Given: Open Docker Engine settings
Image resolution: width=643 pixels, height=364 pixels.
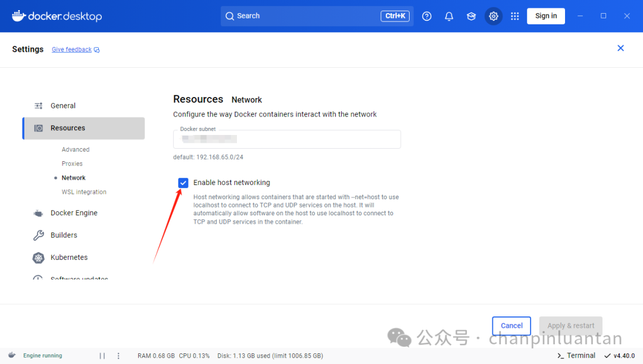Looking at the screenshot, I should [74, 213].
